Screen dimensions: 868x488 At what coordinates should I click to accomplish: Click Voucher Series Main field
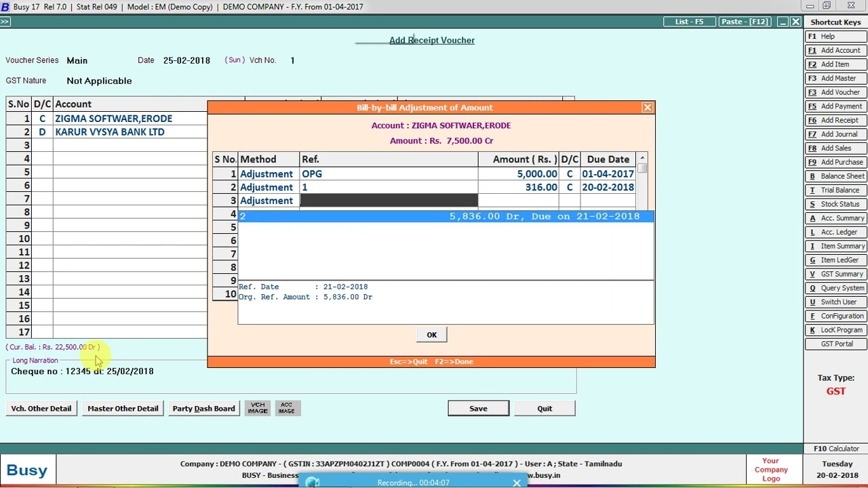click(x=77, y=60)
